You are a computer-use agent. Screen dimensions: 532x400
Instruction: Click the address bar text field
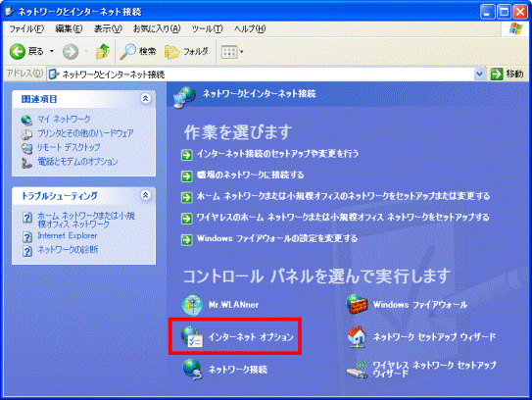point(261,75)
